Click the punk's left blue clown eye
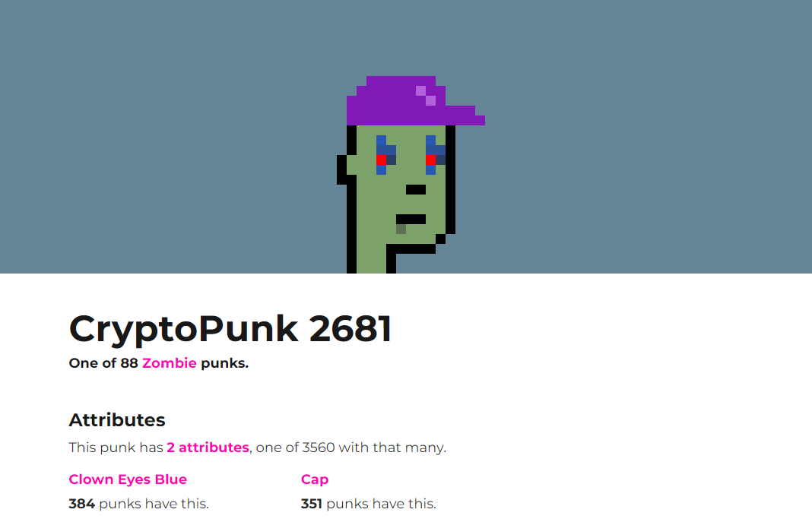This screenshot has width=812, height=522. pyautogui.click(x=385, y=155)
